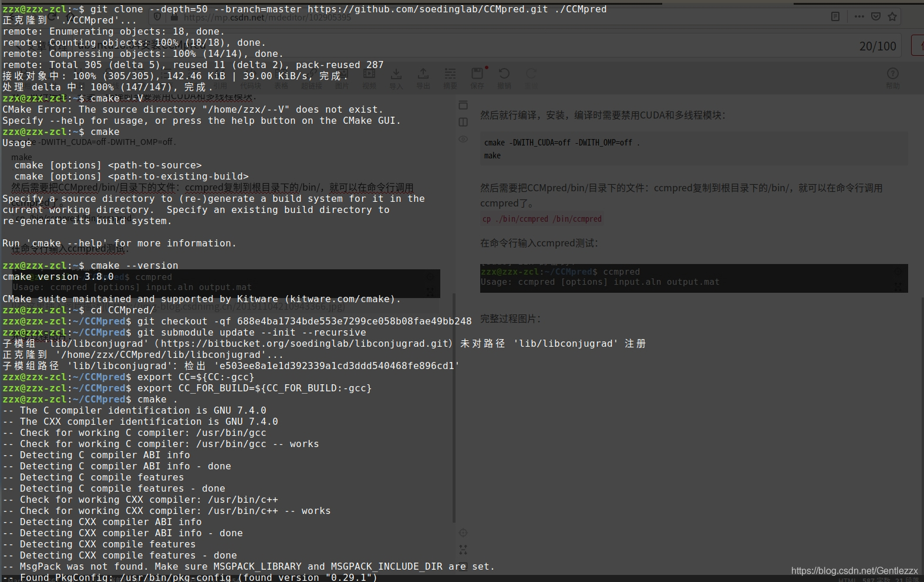Viewport: 924px width, 582px height.
Task: Click the top layout icon beside the preview pane
Action: click(463, 105)
